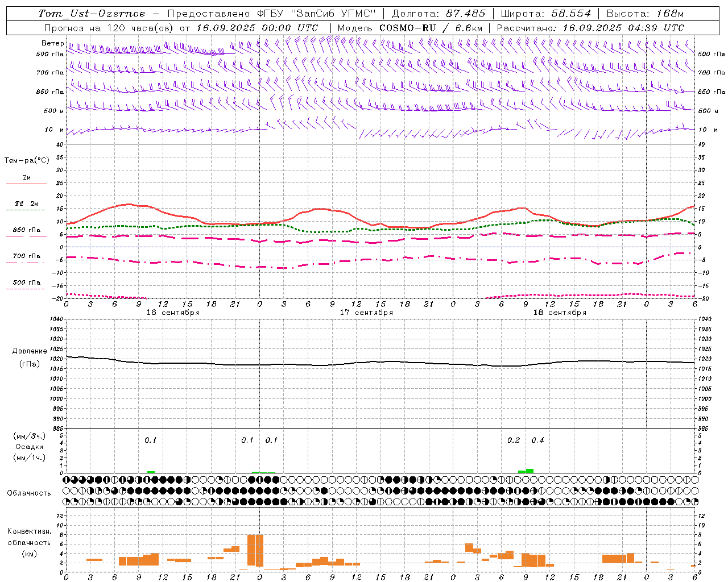The width and height of the screenshot is (728, 582).
Task: Click the Модель COSMO-RU / 6.6км text
Action: coord(410,28)
